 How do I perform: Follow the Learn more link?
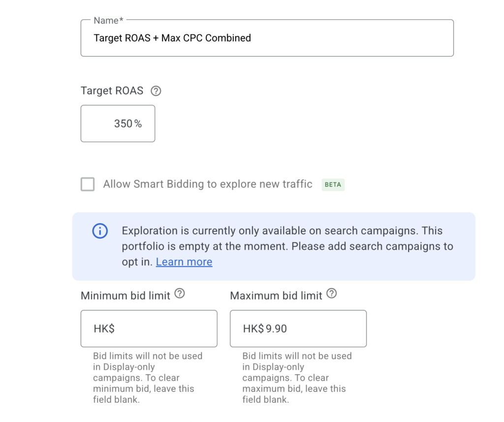point(184,262)
